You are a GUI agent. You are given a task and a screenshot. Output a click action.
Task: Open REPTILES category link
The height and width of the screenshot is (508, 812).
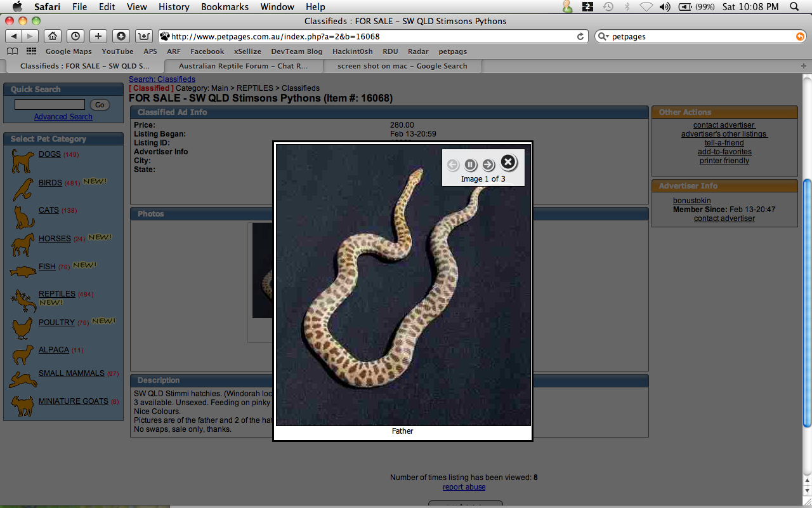coord(57,294)
